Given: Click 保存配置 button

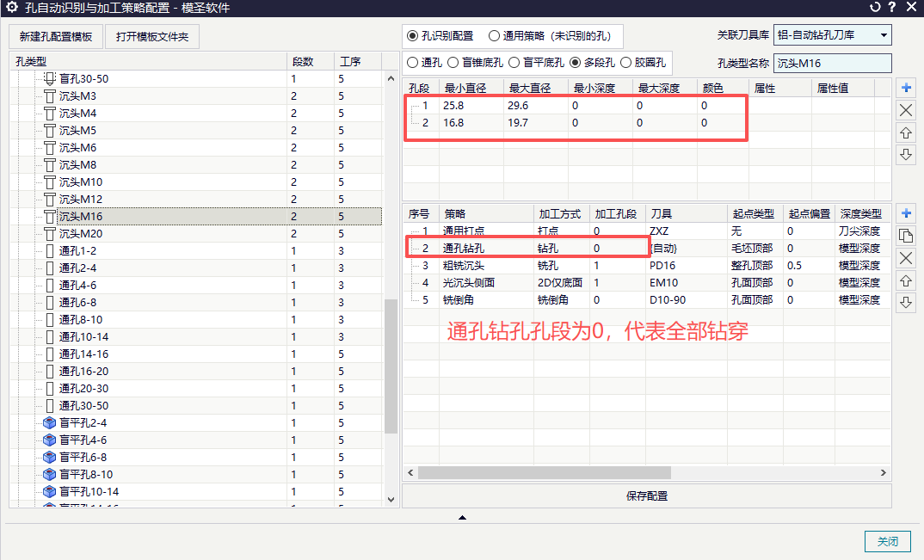Looking at the screenshot, I should pos(646,496).
